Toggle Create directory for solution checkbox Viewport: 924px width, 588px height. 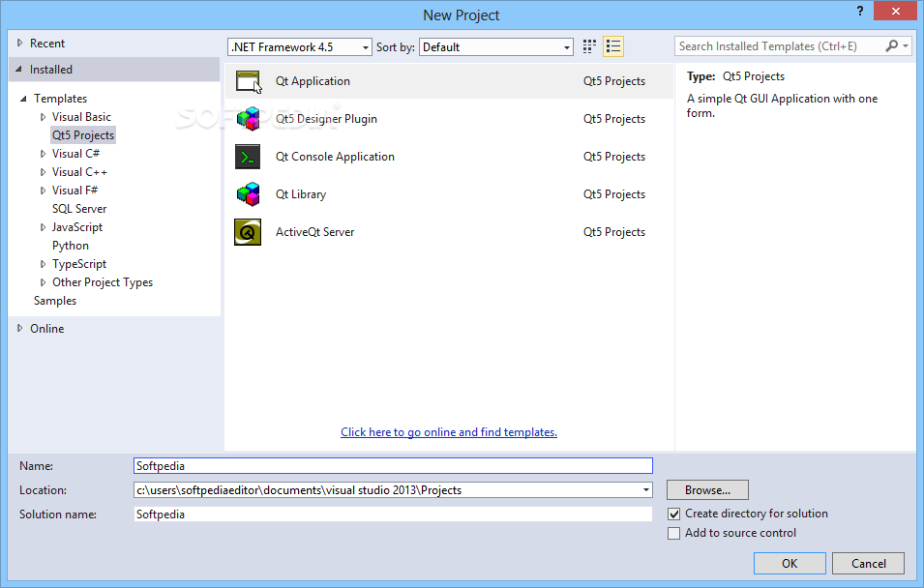pos(673,514)
